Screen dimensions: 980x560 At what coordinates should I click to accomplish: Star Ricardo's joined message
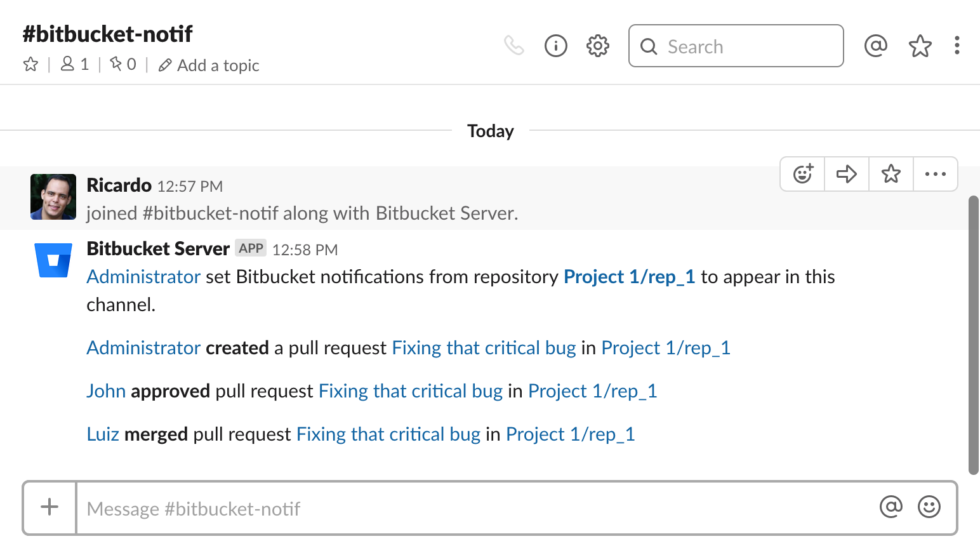[891, 174]
